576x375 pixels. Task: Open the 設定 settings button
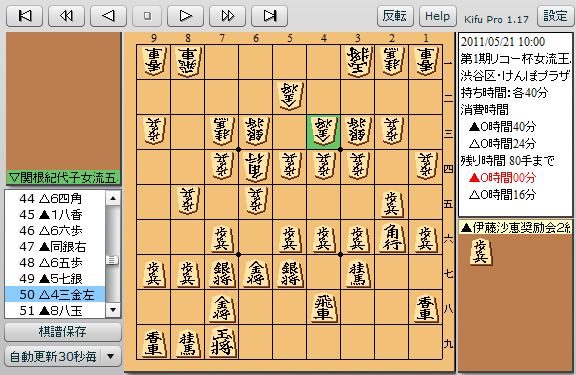(555, 16)
